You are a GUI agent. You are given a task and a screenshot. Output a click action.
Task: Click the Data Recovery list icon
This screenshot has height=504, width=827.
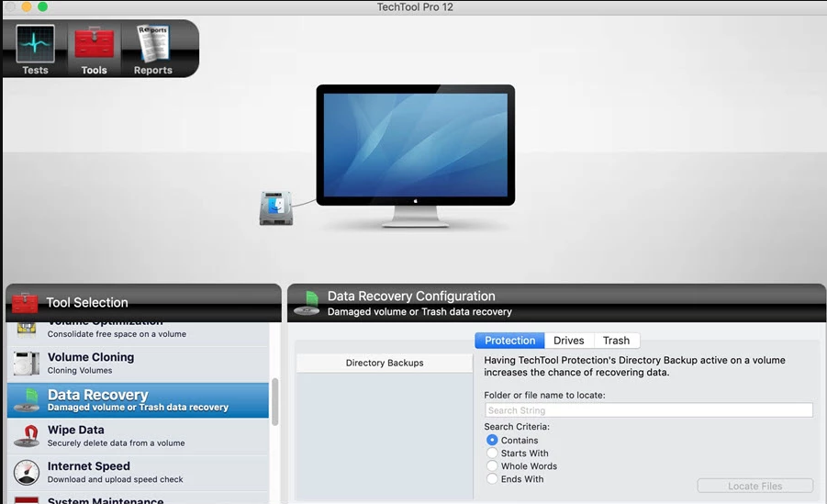tap(27, 400)
